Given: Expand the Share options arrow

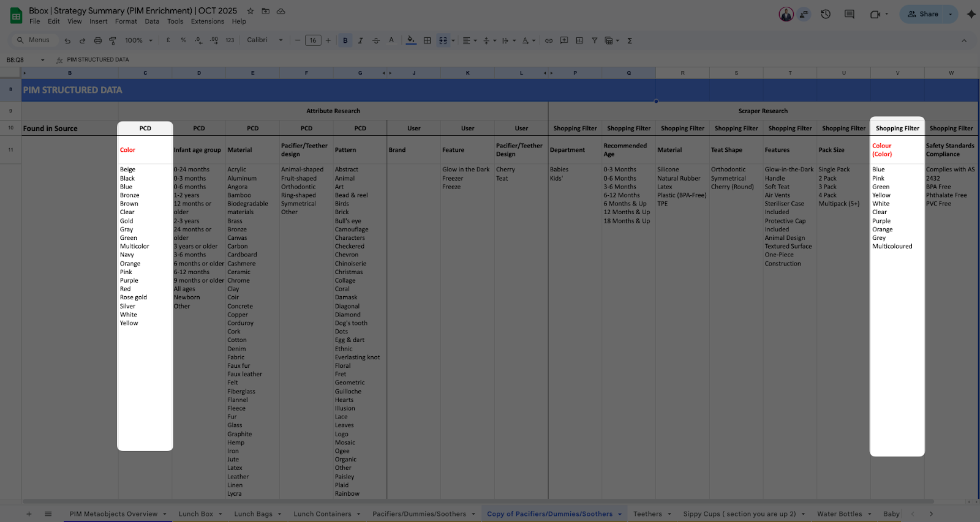Looking at the screenshot, I should pos(951,14).
